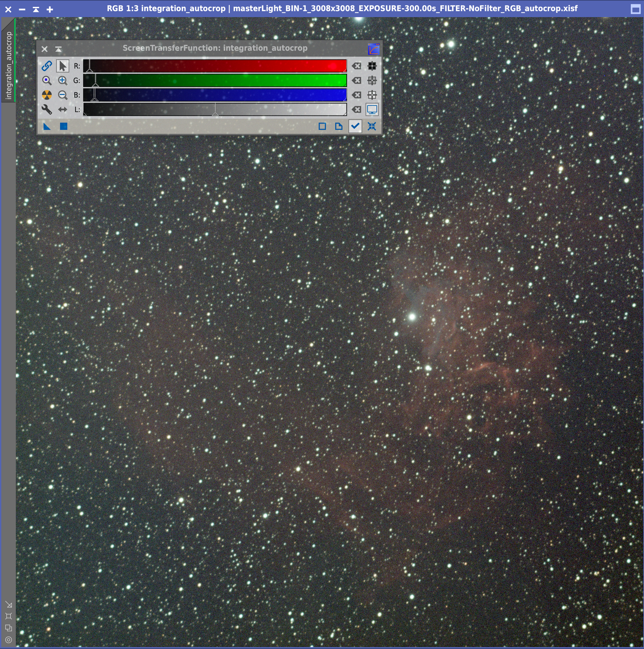Toggle the Track View checkmark

(355, 126)
